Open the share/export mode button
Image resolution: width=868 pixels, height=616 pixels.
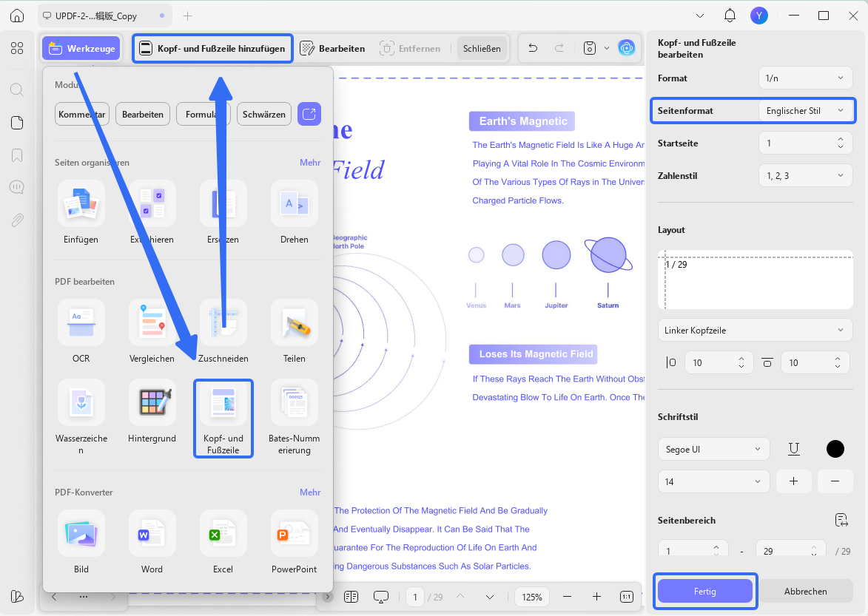(x=309, y=114)
